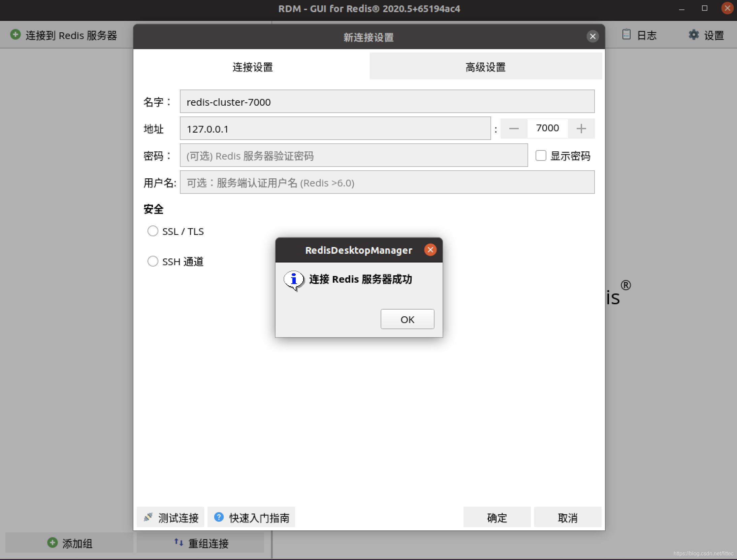Click the arrows icon on 重组连接
737x560 pixels.
click(179, 542)
